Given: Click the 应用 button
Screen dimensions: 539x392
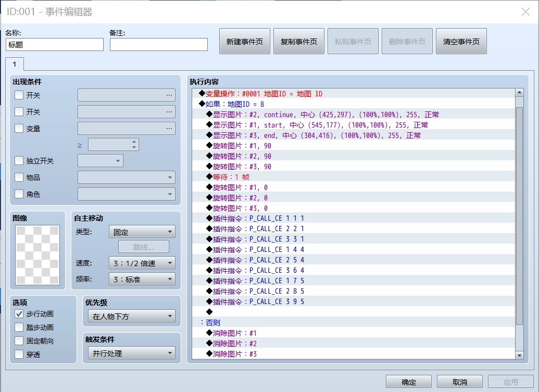Looking at the screenshot, I should coord(511,382).
